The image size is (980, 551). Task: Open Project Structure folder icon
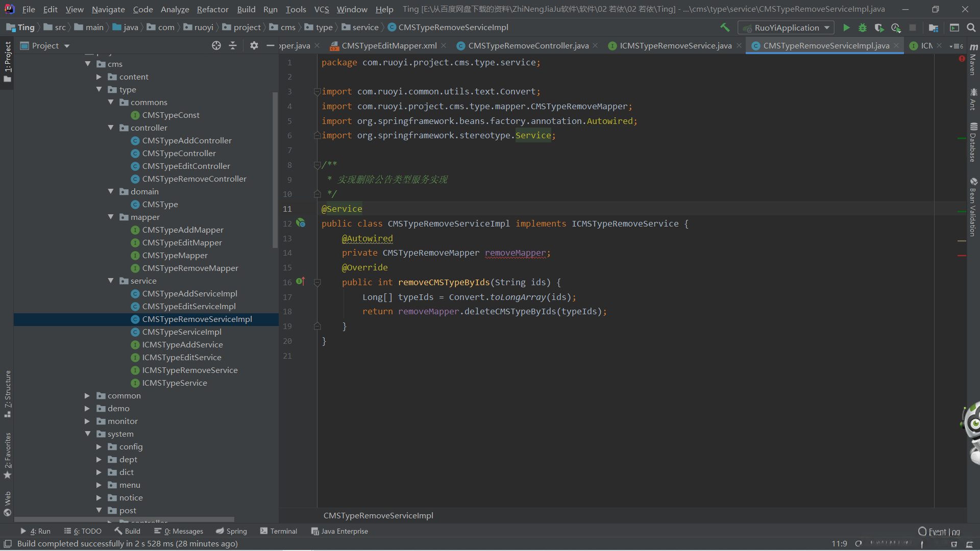[934, 28]
